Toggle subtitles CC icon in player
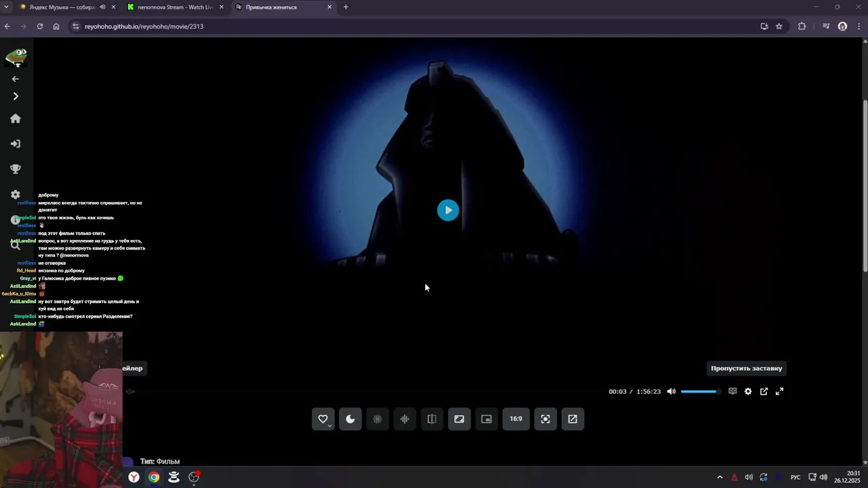 pos(732,391)
